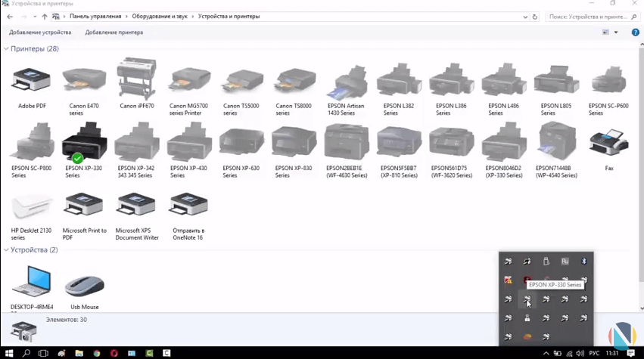Select the Usb Mouse device
644x359 pixels.
pyautogui.click(x=85, y=292)
